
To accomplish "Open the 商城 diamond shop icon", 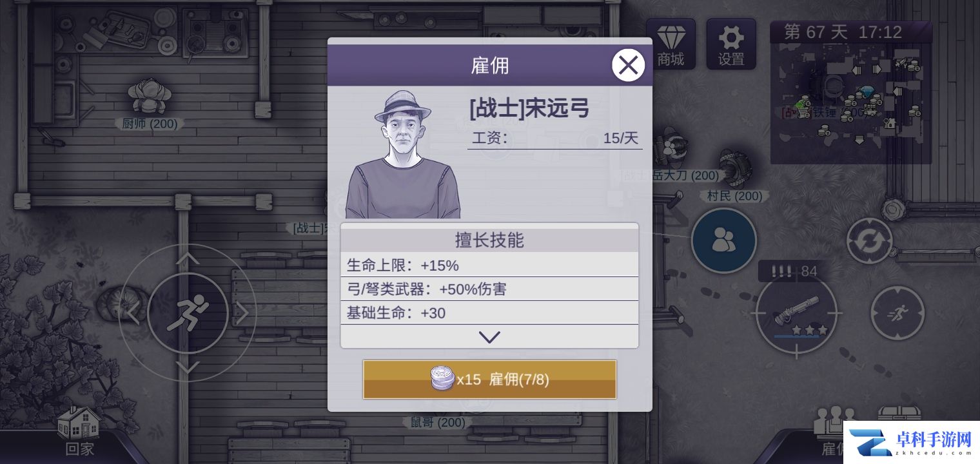I will (671, 44).
